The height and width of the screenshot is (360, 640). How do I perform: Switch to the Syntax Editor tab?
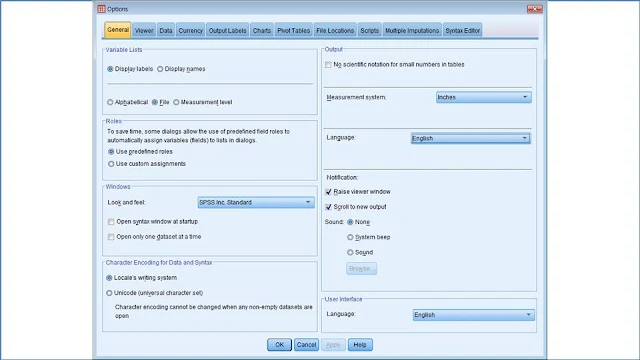point(462,31)
